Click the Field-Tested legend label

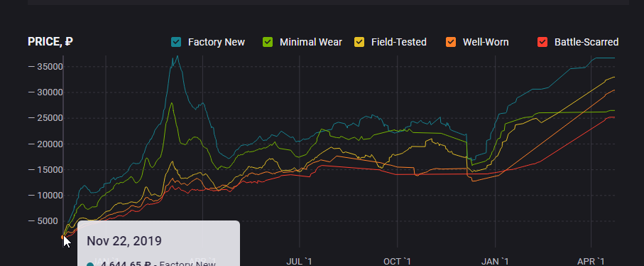coord(399,42)
